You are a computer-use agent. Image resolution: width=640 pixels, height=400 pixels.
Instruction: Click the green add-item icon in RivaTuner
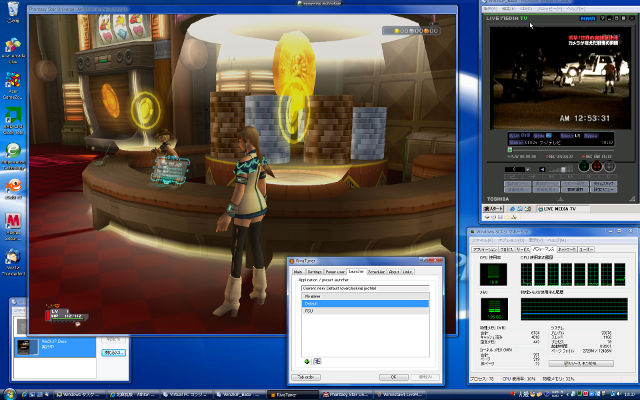pos(307,361)
